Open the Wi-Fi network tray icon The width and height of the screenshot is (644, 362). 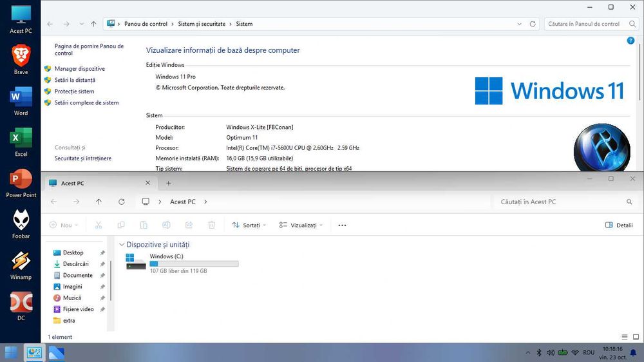point(575,352)
